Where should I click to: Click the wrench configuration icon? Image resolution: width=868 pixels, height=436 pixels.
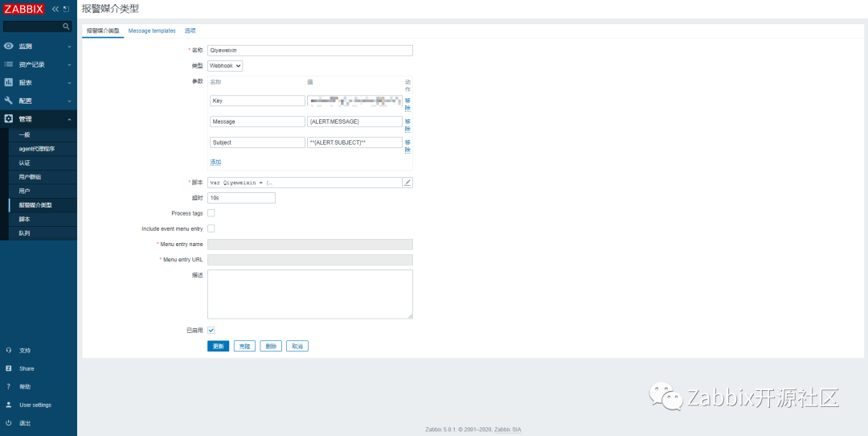[8, 101]
